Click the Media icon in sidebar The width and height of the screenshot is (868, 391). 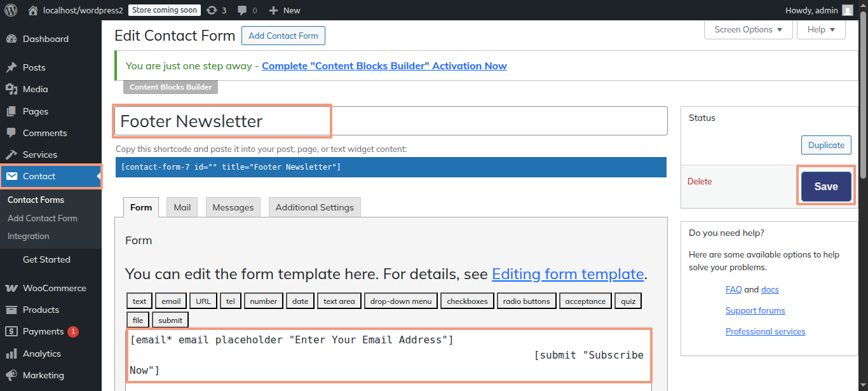pyautogui.click(x=11, y=89)
